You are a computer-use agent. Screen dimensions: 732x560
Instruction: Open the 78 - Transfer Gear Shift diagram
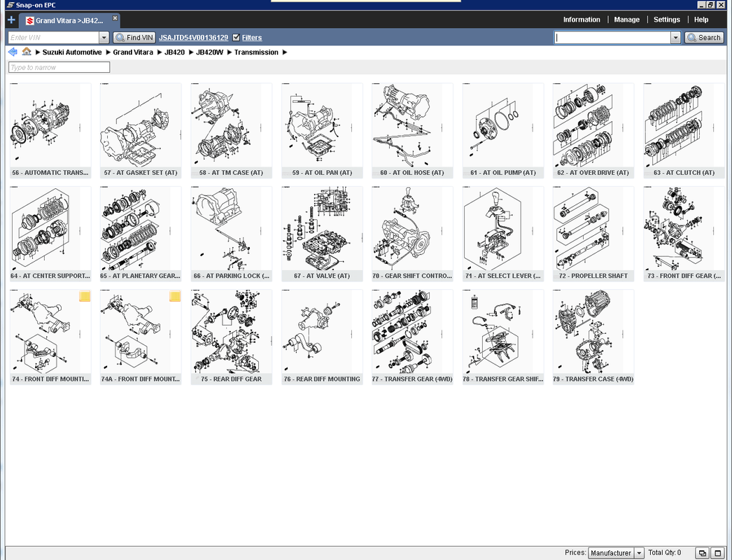502,337
